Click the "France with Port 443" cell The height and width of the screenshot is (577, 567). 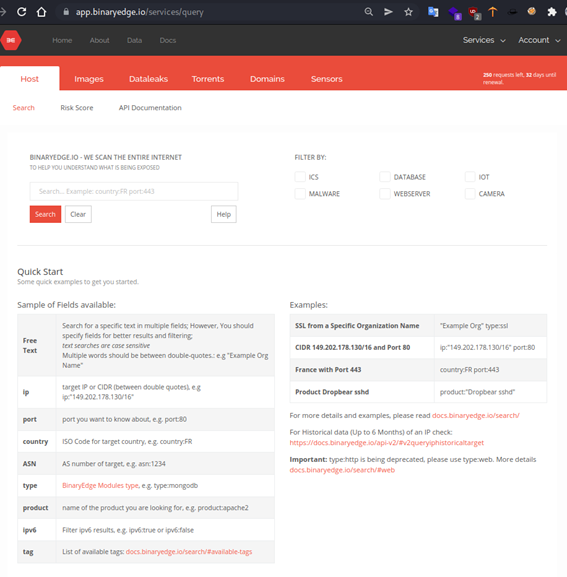click(x=362, y=369)
